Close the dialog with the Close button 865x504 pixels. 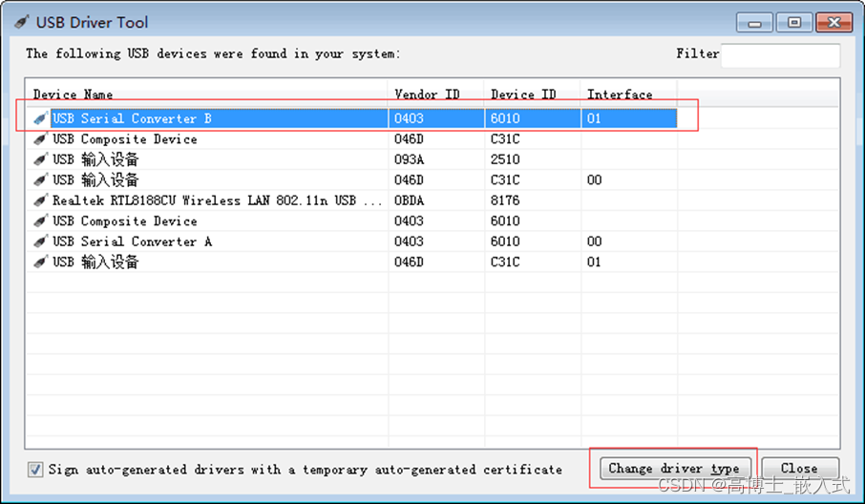(800, 468)
